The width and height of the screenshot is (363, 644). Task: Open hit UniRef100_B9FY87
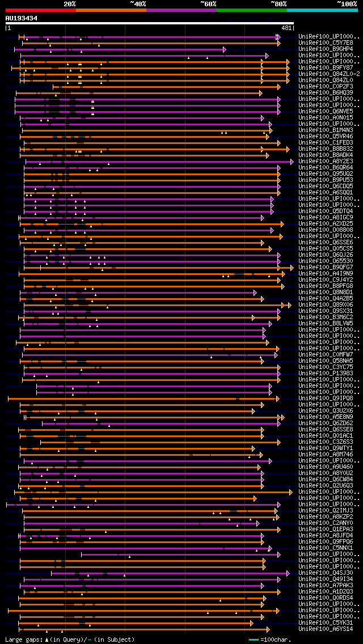(326, 68)
